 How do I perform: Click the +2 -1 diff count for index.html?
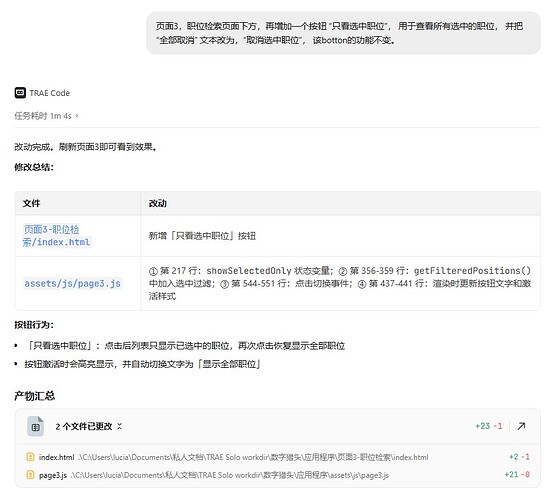tap(519, 456)
